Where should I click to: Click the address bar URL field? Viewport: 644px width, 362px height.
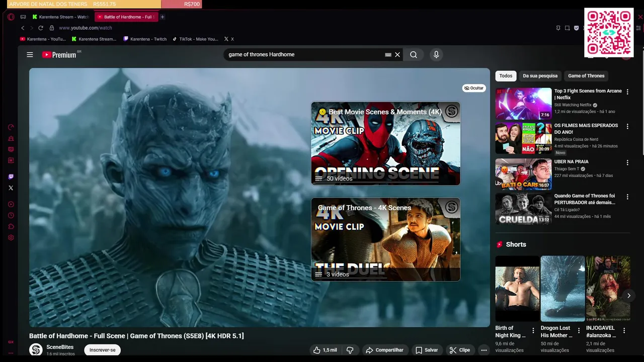302,28
